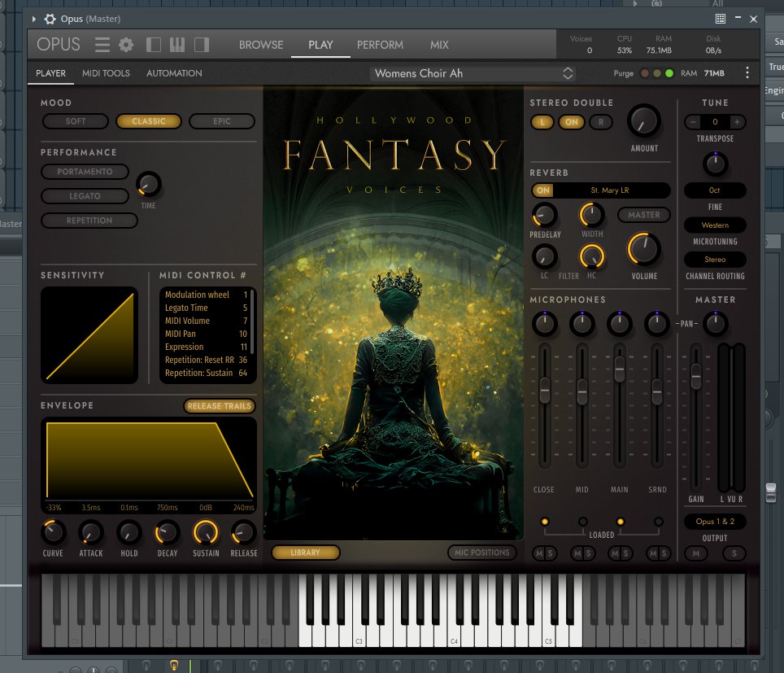Open the Automation tab
The height and width of the screenshot is (673, 784).
174,73
